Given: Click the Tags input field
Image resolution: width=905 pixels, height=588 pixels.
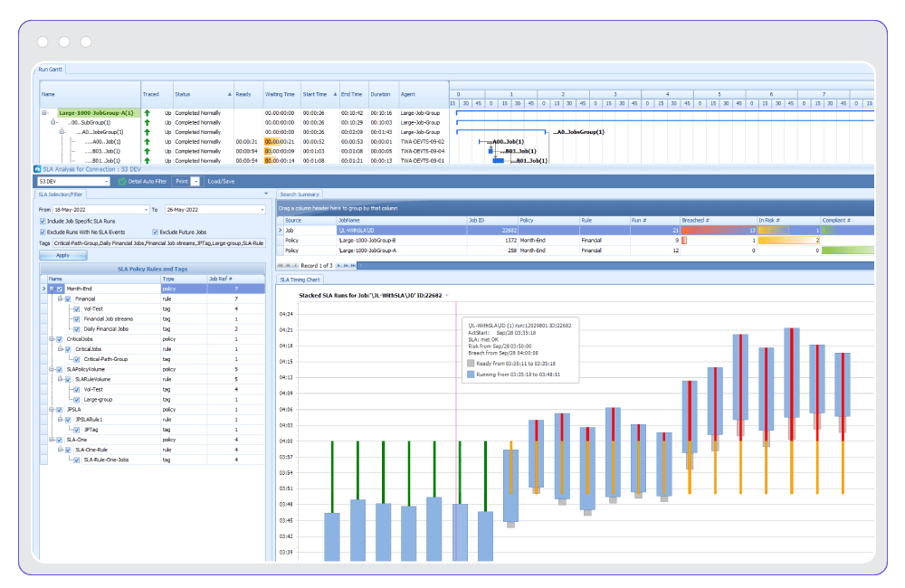Looking at the screenshot, I should 158,243.
